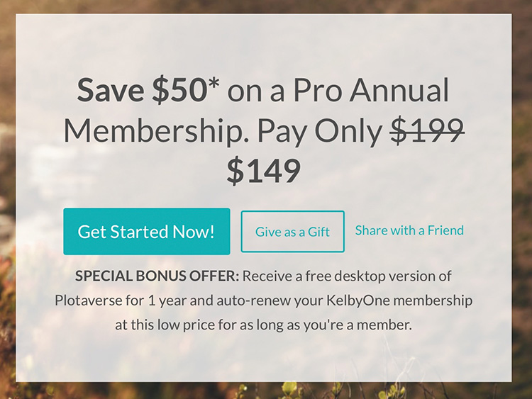This screenshot has width=532, height=399.
Task: Click the line ending with you're a member
Action: 263,325
